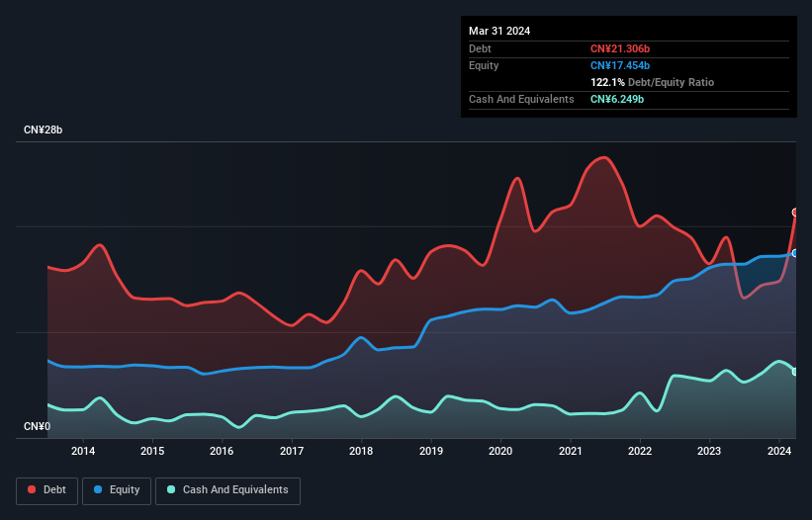Click the 2023 x-axis label
This screenshot has width=812, height=520.
(x=709, y=451)
